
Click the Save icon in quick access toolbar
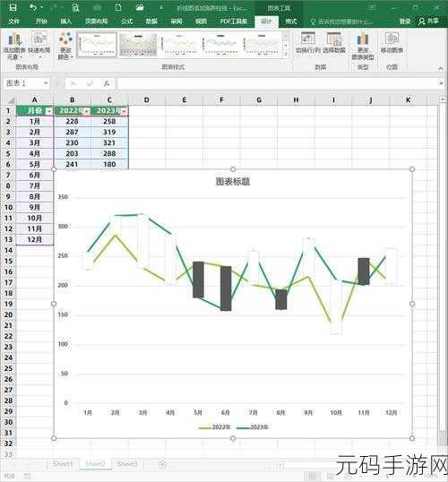(13, 7)
